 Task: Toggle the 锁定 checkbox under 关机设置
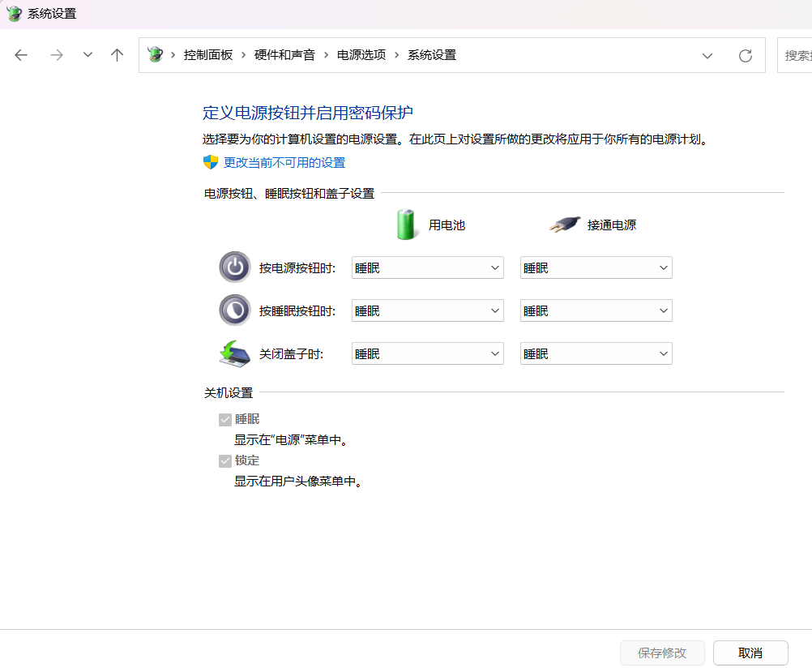225,460
